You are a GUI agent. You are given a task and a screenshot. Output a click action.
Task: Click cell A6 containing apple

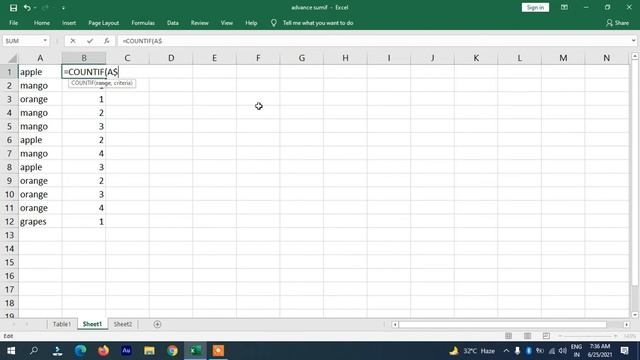[x=40, y=140]
